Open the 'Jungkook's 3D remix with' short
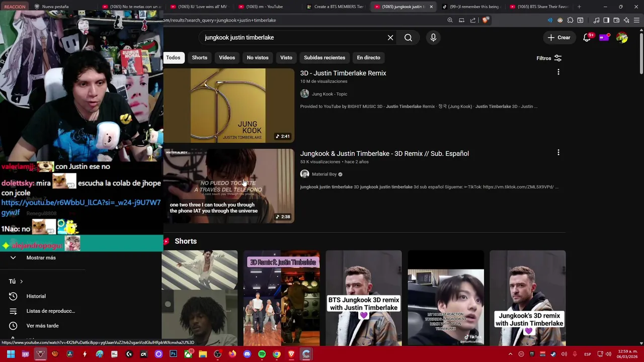The image size is (644, 362). point(528,299)
